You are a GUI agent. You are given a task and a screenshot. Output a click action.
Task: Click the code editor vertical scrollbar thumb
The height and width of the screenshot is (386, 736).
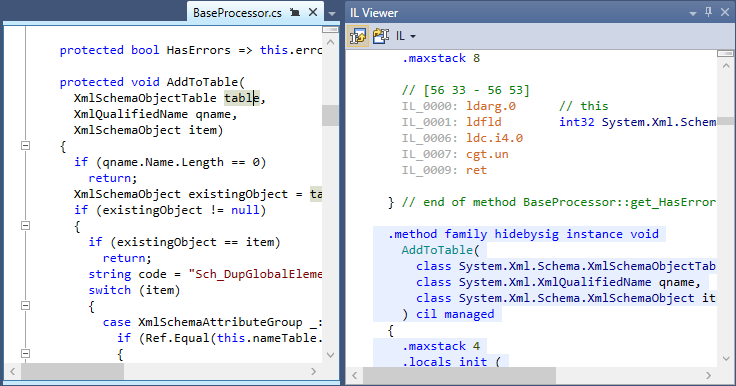click(x=330, y=115)
